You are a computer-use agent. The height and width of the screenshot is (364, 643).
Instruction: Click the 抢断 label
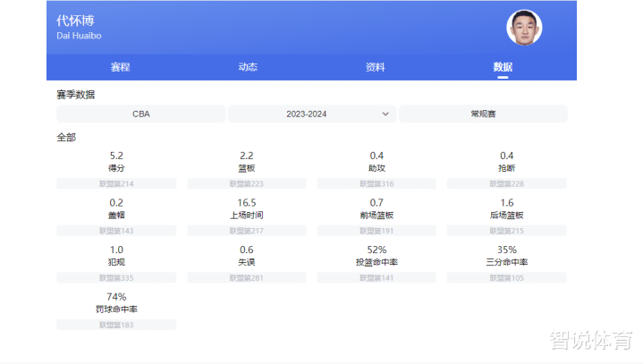(507, 168)
